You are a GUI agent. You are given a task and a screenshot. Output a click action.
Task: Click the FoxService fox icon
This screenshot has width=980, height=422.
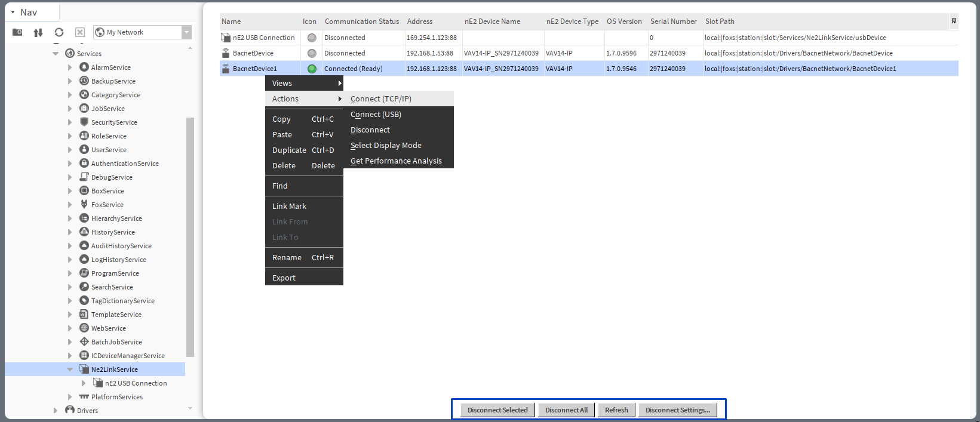pos(84,205)
